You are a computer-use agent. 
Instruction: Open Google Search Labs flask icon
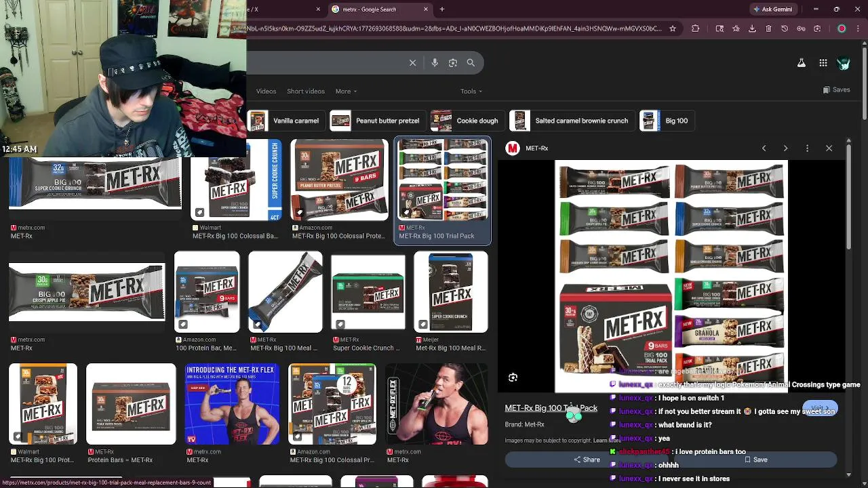click(801, 63)
